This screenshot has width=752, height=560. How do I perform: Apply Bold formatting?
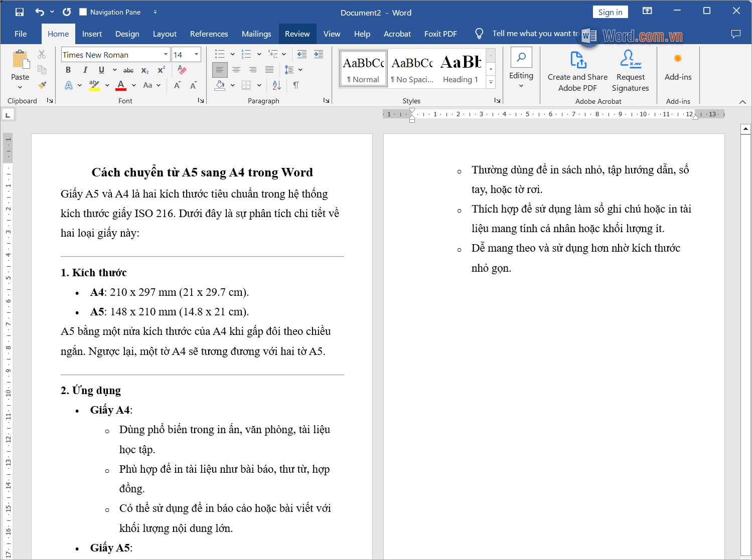(x=68, y=70)
